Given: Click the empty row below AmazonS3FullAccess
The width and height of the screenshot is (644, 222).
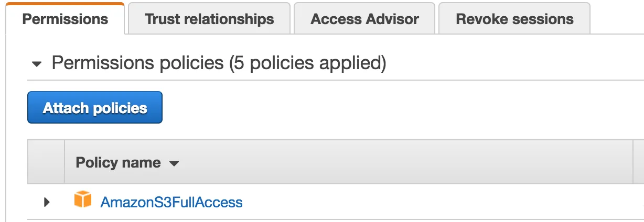Looking at the screenshot, I should (315, 220).
